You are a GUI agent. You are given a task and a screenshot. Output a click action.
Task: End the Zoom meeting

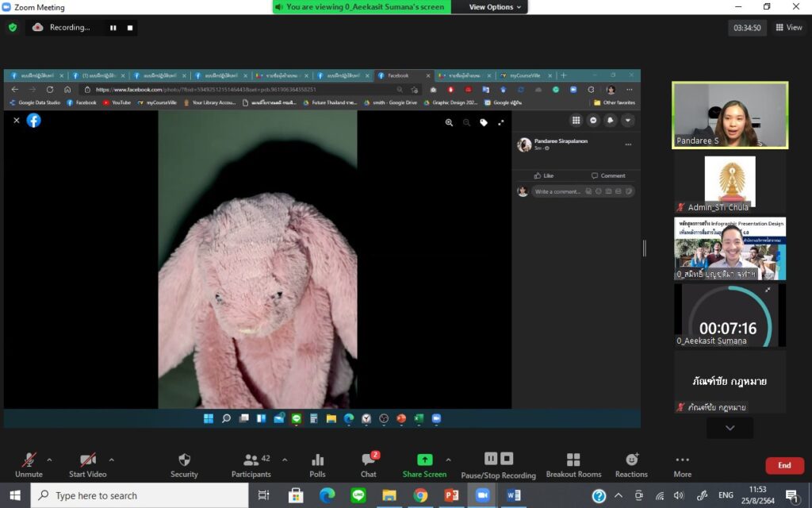pyautogui.click(x=784, y=465)
